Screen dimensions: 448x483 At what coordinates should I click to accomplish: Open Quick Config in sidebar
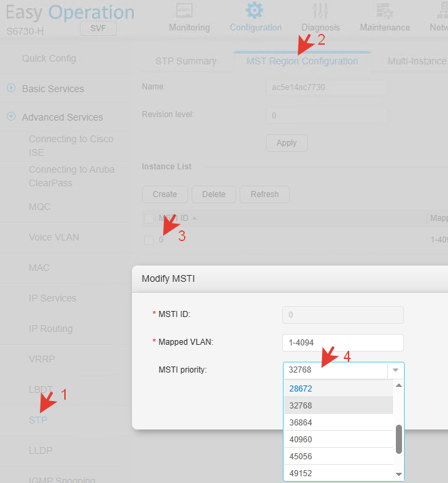coord(49,58)
